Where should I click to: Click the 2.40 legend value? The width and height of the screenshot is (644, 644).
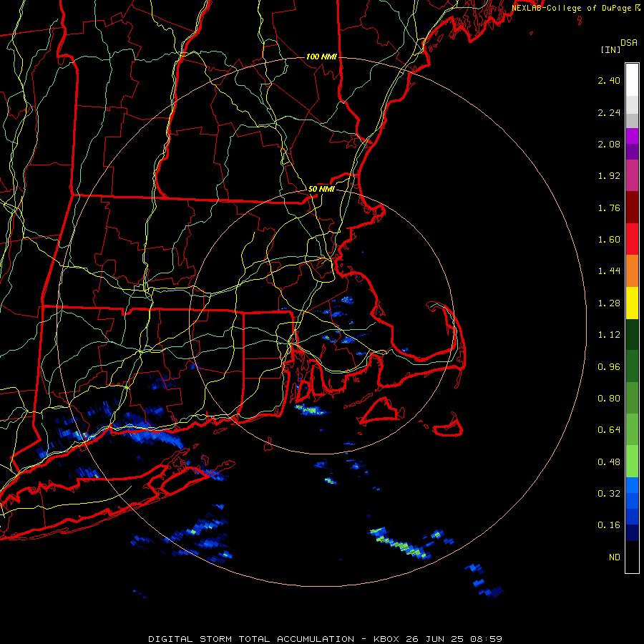pos(609,80)
